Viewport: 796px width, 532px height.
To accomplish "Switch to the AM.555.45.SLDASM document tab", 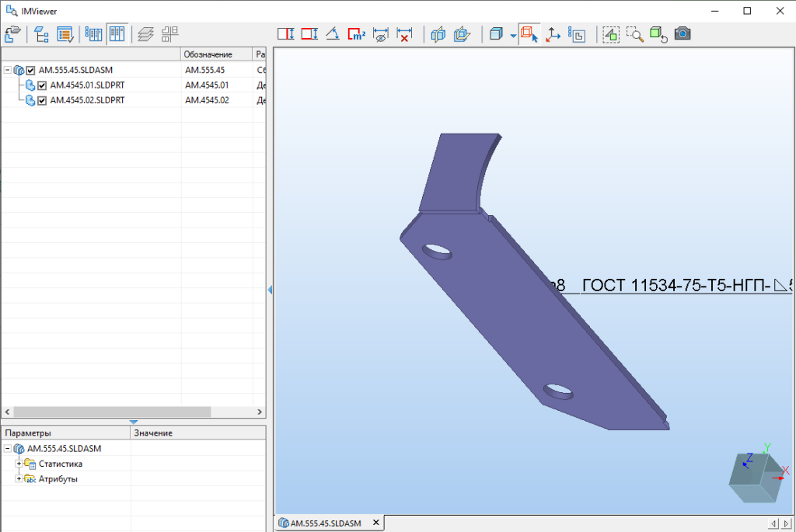I will 325,523.
